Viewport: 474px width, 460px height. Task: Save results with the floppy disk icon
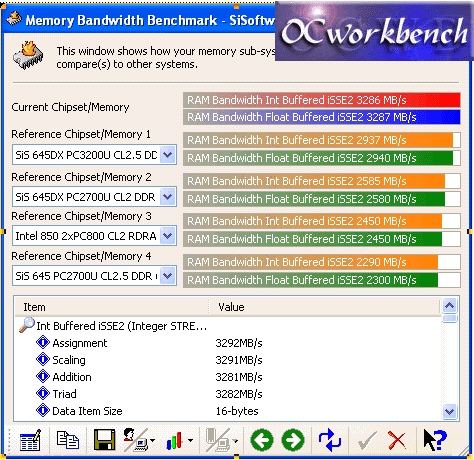[105, 440]
